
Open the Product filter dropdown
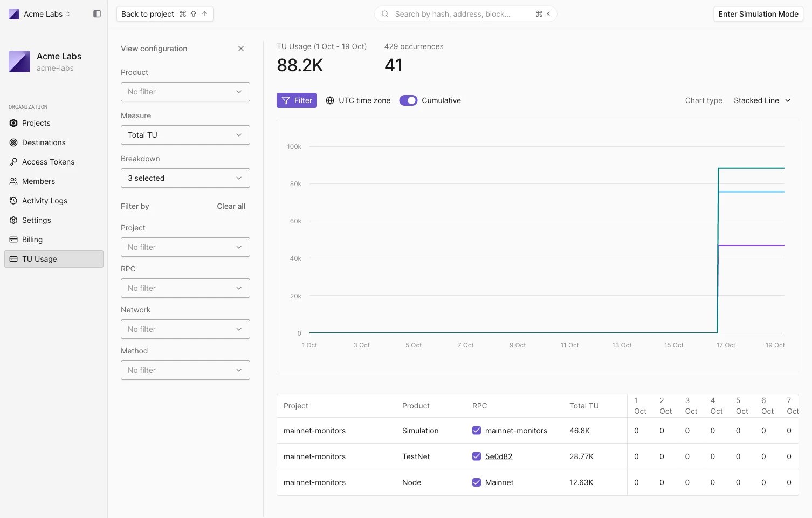click(x=185, y=92)
